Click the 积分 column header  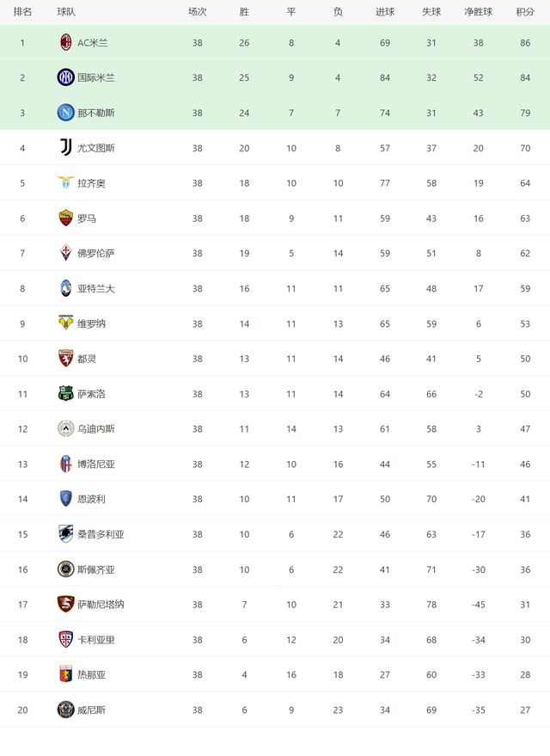pyautogui.click(x=524, y=12)
